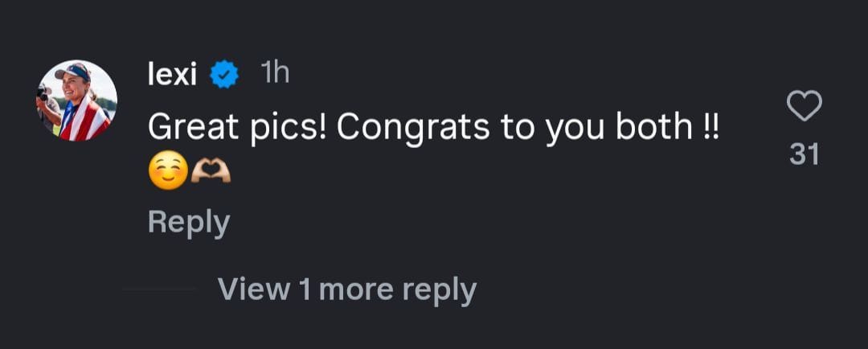Click the heart hands emoji
Image resolution: width=868 pixels, height=349 pixels.
pos(212,170)
